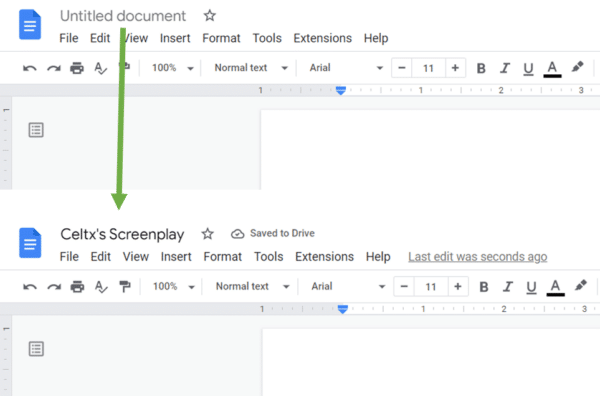Image resolution: width=600 pixels, height=396 pixels.
Task: Show document outline in Celtx's Screenplay
Action: [x=36, y=349]
